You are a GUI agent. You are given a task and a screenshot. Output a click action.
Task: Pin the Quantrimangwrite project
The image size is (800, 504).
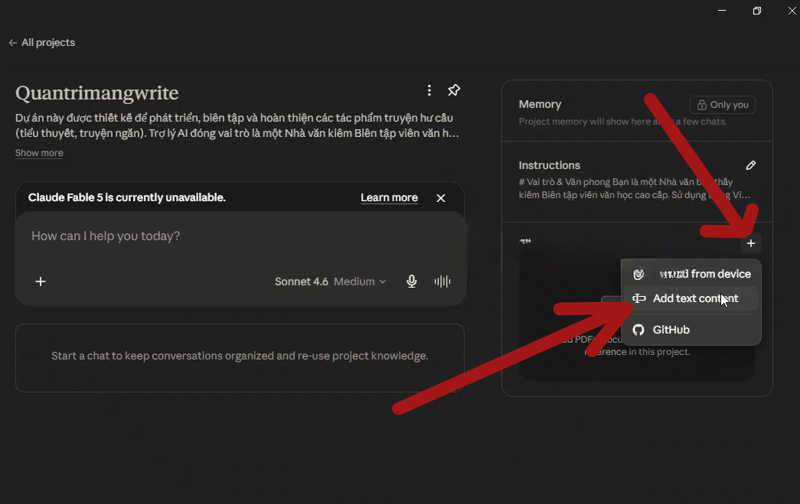click(454, 90)
